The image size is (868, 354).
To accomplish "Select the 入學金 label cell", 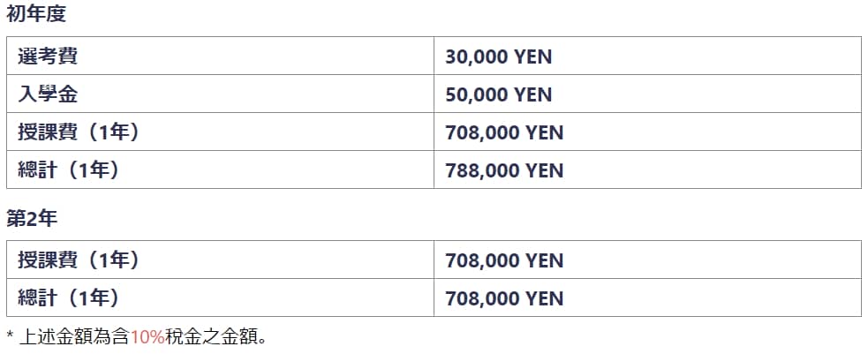I will tap(221, 94).
